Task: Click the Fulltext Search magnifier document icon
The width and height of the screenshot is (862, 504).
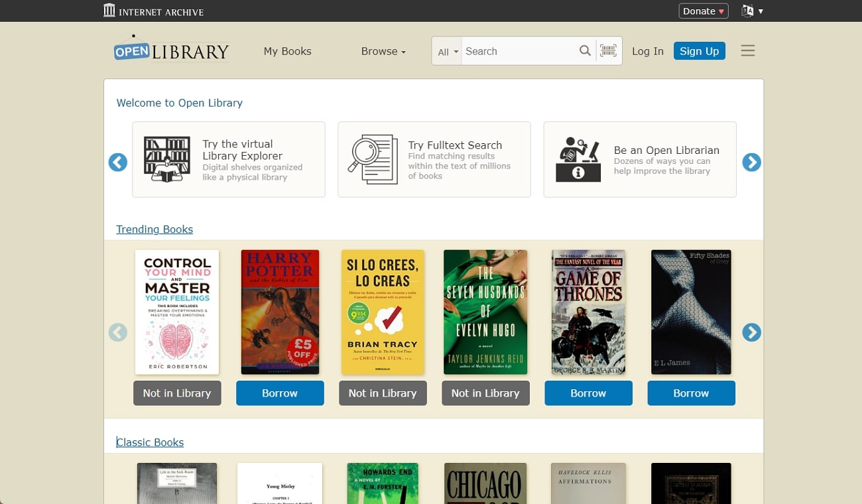Action: tap(373, 159)
